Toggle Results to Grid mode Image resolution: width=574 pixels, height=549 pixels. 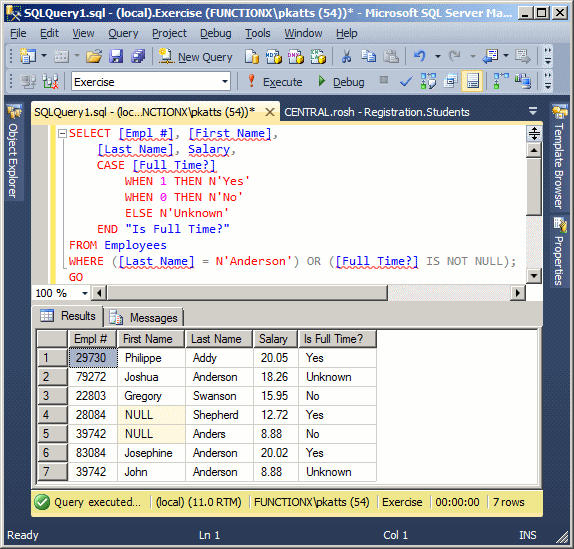coord(472,81)
